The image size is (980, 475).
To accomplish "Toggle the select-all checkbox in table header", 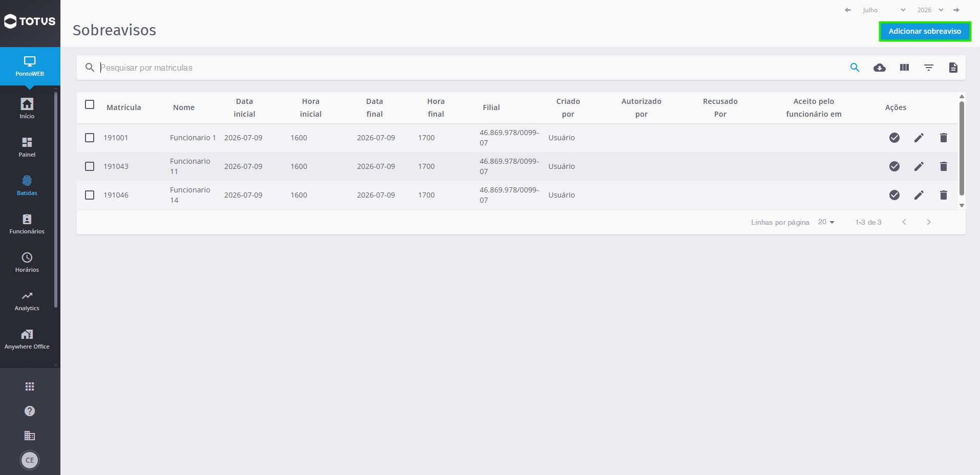I will click(90, 104).
